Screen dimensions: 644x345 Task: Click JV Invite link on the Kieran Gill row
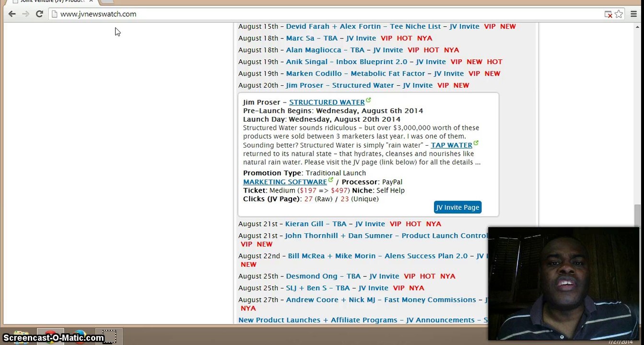click(x=370, y=224)
